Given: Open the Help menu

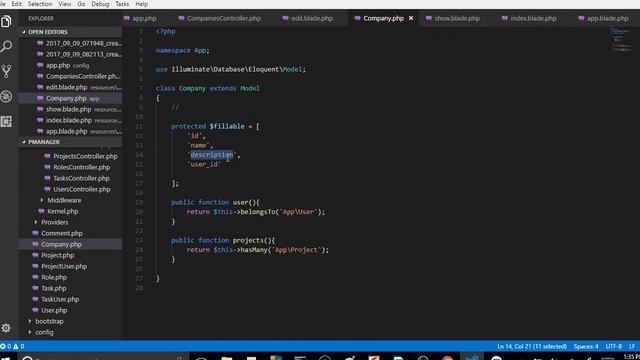Looking at the screenshot, I should pyautogui.click(x=142, y=4).
